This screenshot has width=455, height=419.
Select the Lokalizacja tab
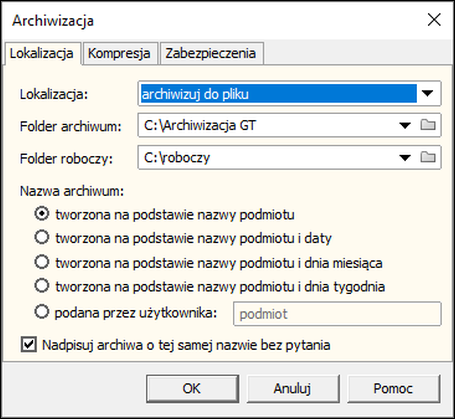point(42,53)
